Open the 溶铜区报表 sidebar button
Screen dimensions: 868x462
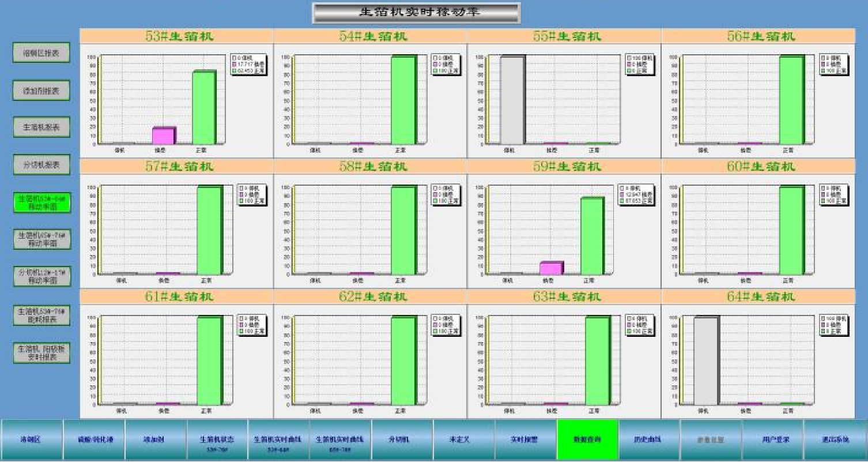(x=41, y=52)
